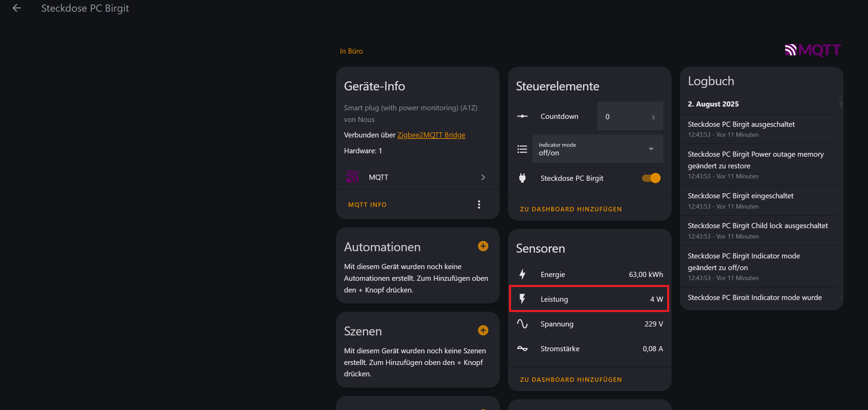Click the Countdown slider icon

(x=522, y=116)
